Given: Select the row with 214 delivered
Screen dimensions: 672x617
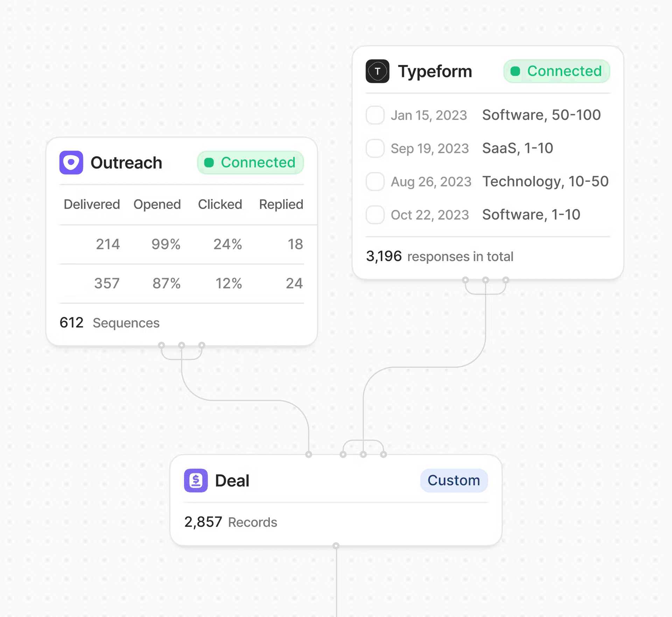Looking at the screenshot, I should (x=181, y=244).
